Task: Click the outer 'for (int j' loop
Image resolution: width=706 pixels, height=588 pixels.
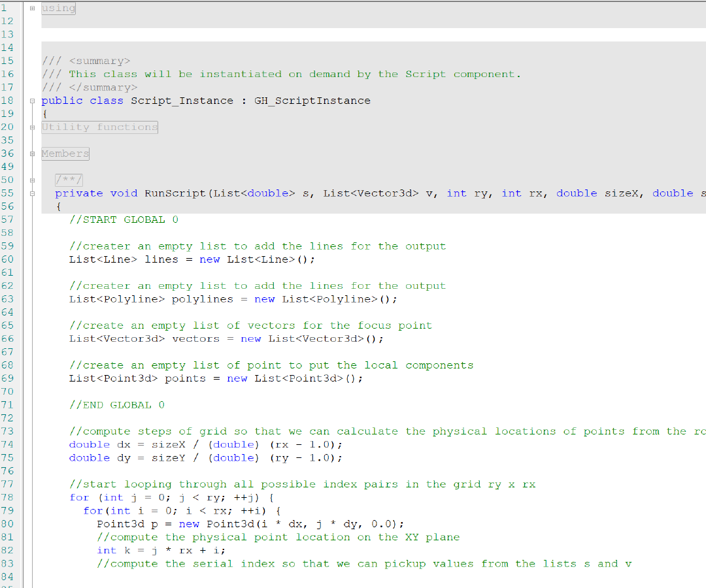Action: (x=171, y=498)
